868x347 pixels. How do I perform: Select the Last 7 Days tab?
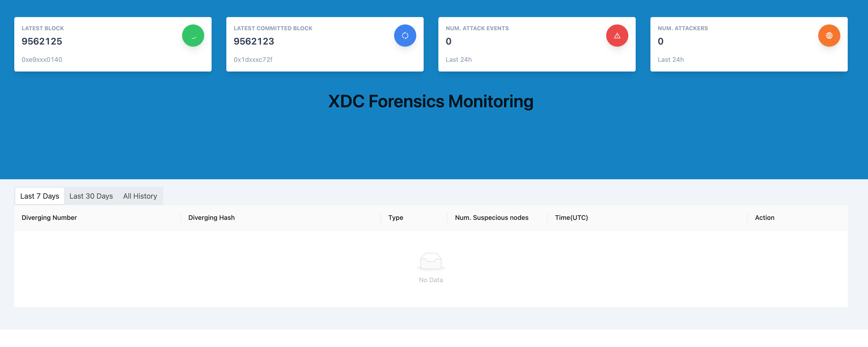[x=39, y=196]
